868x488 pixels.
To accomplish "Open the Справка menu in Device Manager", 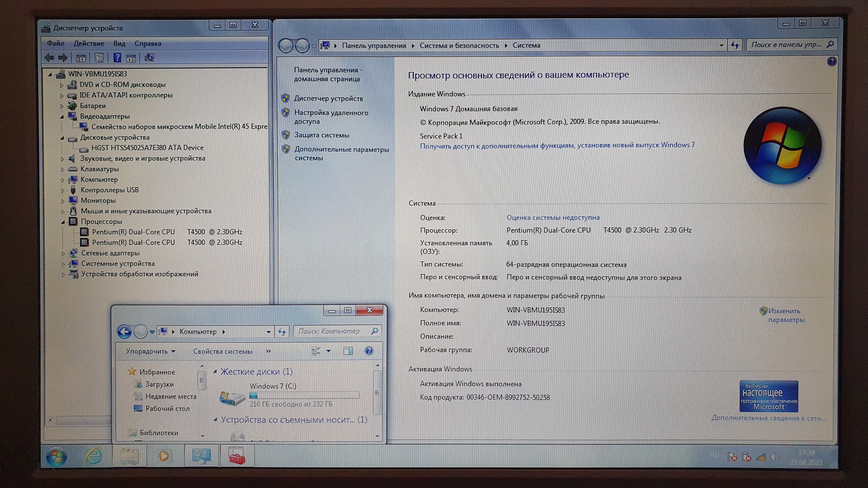I will coord(147,43).
